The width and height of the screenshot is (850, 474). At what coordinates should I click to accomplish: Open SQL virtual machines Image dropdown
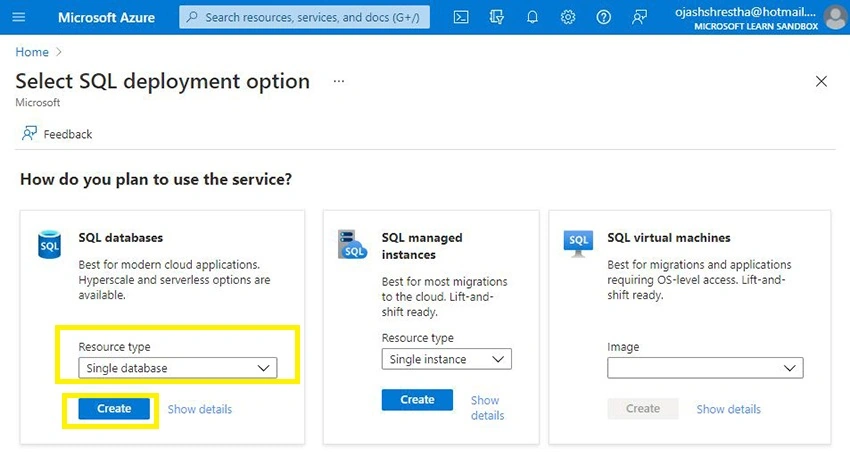pyautogui.click(x=705, y=368)
